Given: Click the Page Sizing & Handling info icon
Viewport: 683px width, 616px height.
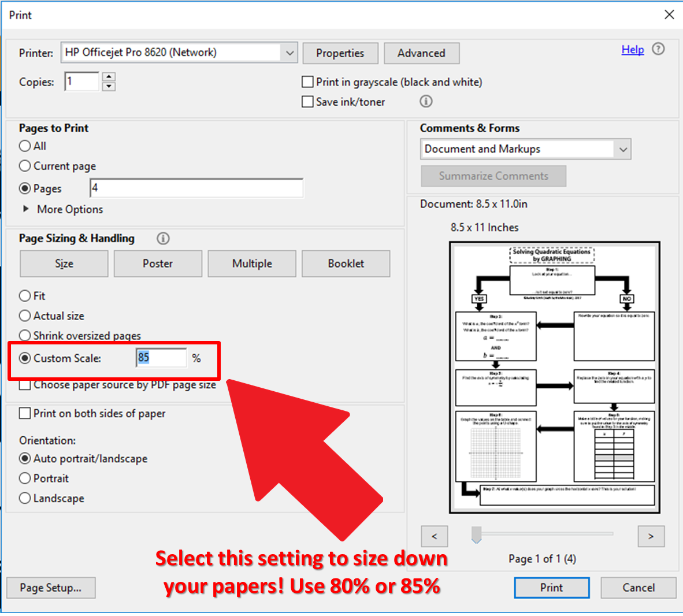Looking at the screenshot, I should click(164, 238).
